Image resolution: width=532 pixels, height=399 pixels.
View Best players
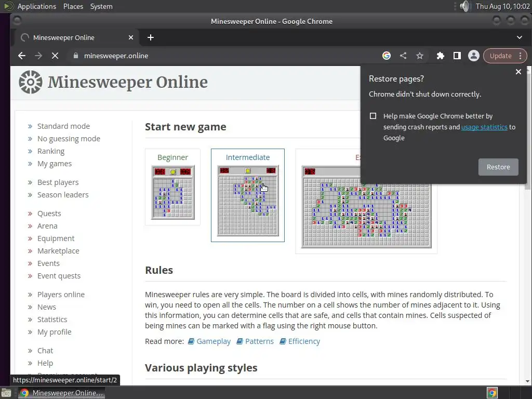click(58, 182)
